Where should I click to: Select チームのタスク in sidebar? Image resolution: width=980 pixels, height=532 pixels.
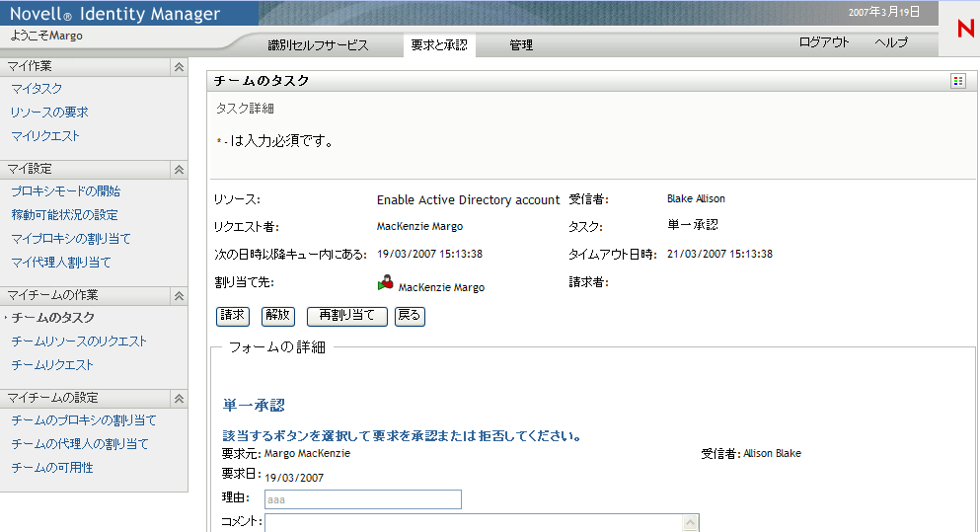pos(53,318)
